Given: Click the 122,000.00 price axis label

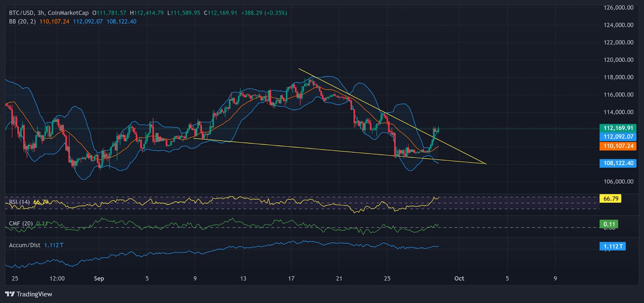Looking at the screenshot, I should click(x=618, y=42).
